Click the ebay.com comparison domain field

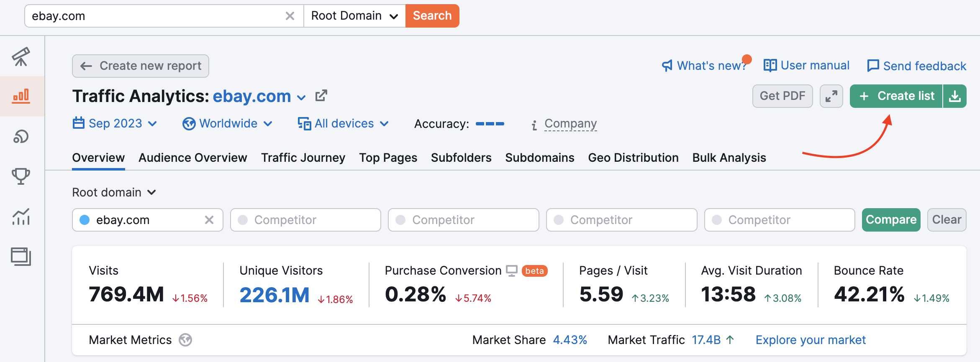pos(148,220)
